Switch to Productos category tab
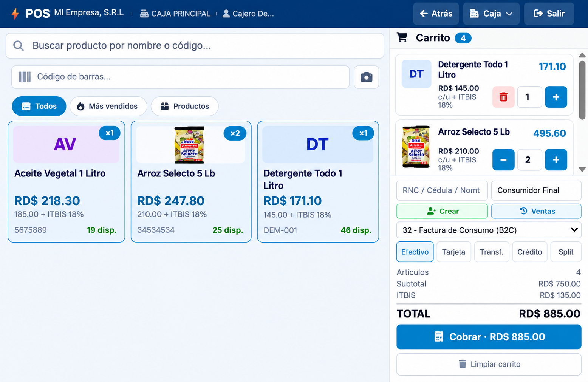The height and width of the screenshot is (382, 588). coord(184,106)
